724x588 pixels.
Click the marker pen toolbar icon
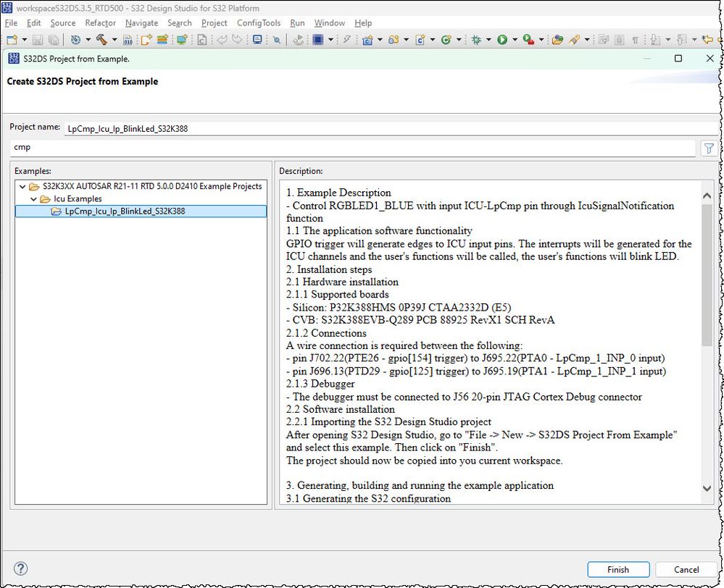click(x=575, y=40)
